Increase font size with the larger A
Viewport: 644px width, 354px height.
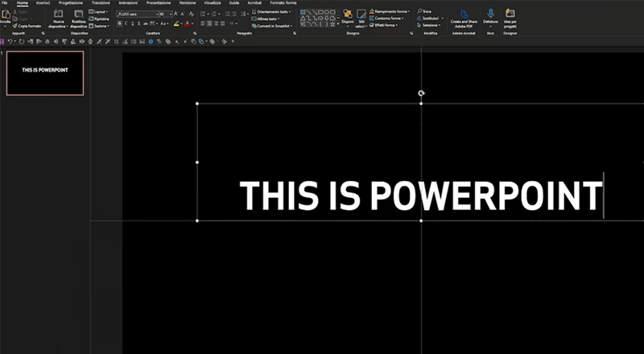click(x=175, y=14)
